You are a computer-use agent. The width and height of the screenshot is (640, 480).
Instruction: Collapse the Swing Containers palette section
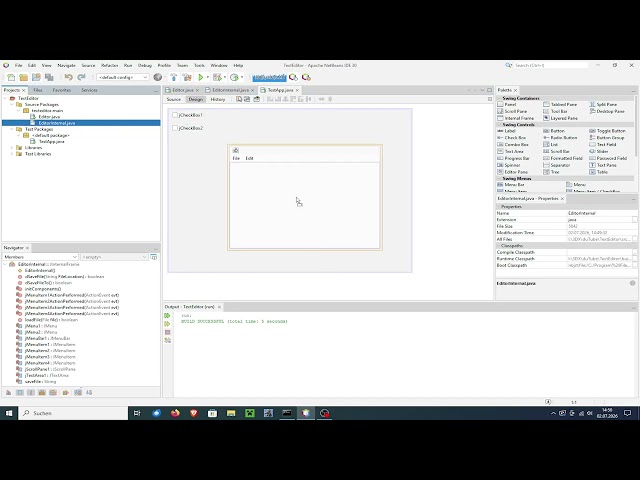click(x=500, y=98)
